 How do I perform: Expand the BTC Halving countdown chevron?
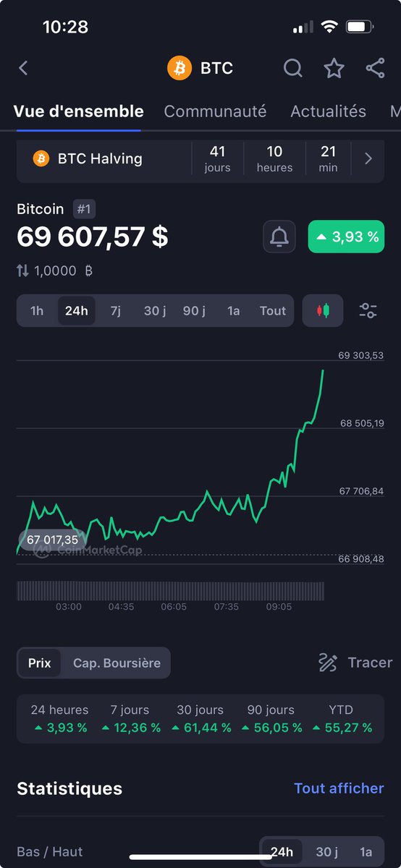click(368, 158)
